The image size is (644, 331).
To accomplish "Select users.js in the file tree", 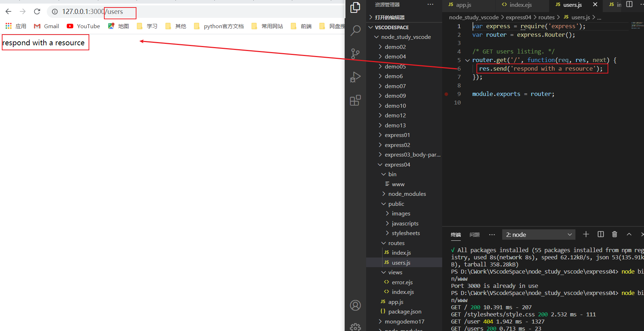I will pyautogui.click(x=404, y=263).
